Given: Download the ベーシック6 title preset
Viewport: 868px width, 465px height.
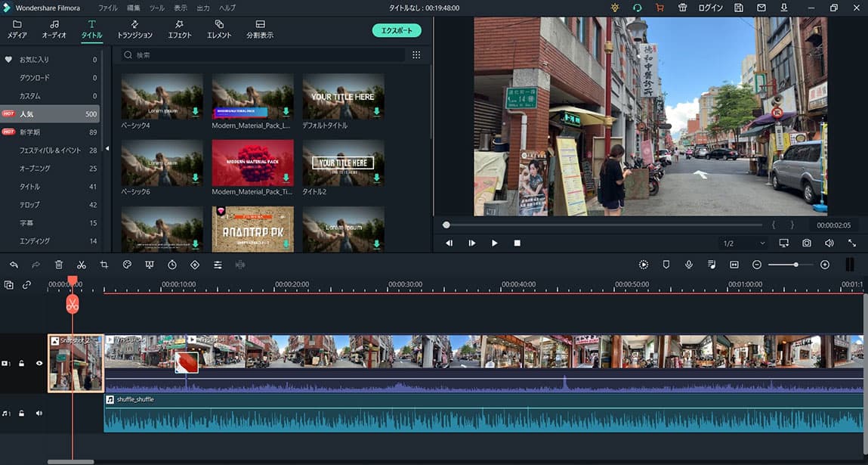Looking at the screenshot, I should point(196,178).
